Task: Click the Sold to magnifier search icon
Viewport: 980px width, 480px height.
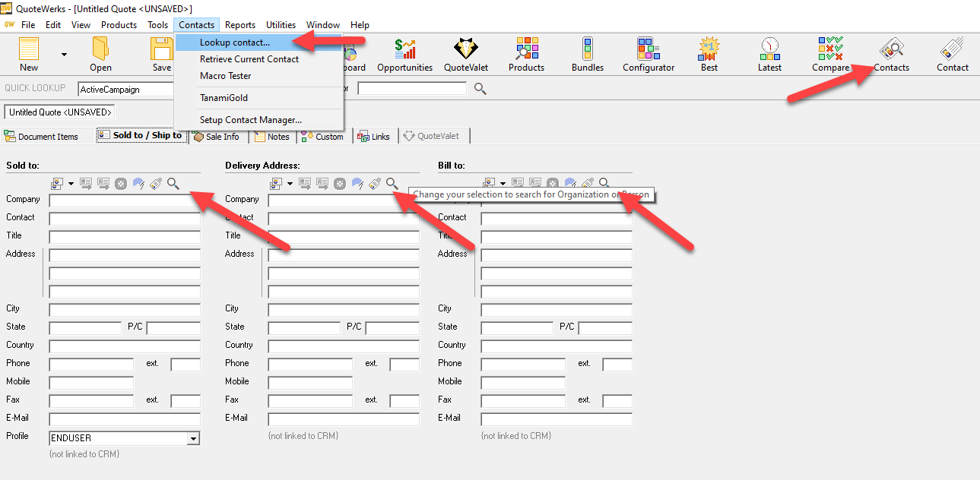Action: tap(173, 184)
